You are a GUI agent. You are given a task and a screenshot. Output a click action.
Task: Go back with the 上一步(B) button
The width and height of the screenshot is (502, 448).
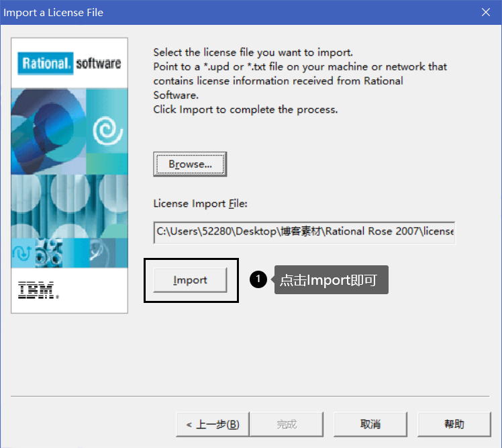click(x=213, y=424)
